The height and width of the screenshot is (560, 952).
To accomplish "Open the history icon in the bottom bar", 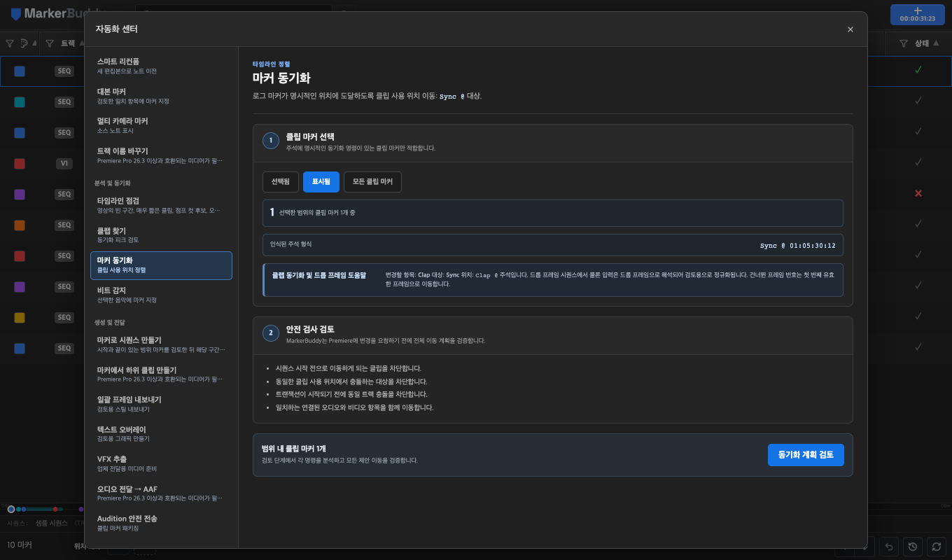I will (x=912, y=546).
